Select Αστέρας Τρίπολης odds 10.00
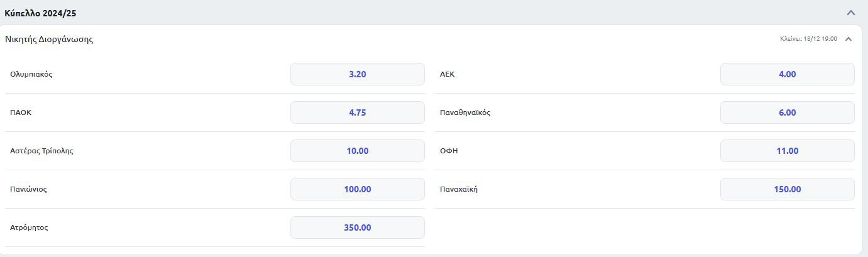 (x=358, y=151)
